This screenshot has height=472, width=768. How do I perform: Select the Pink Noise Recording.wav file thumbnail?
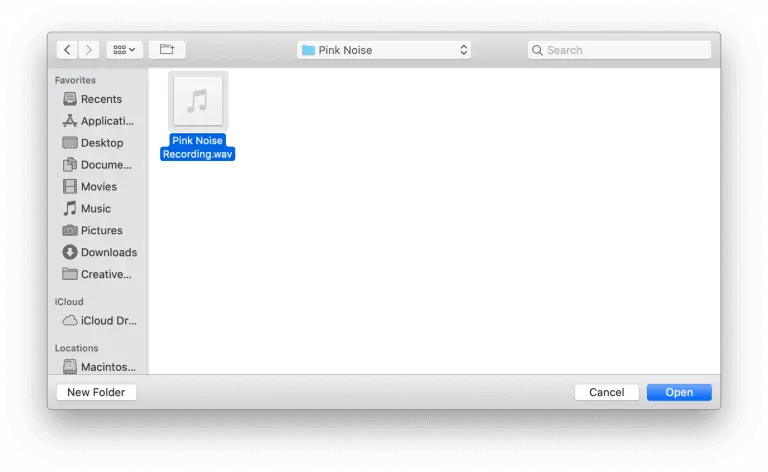click(x=198, y=101)
